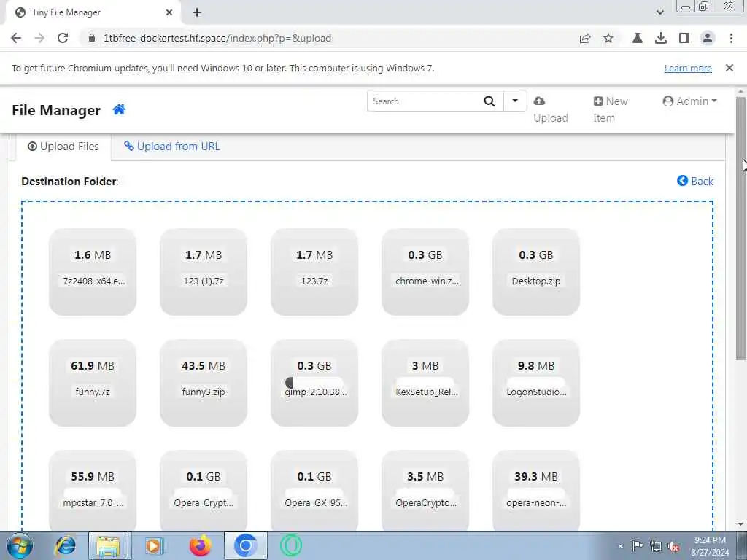Viewport: 747px width, 560px height.
Task: Click the page vertical scrollbar thumb
Action: point(740,228)
